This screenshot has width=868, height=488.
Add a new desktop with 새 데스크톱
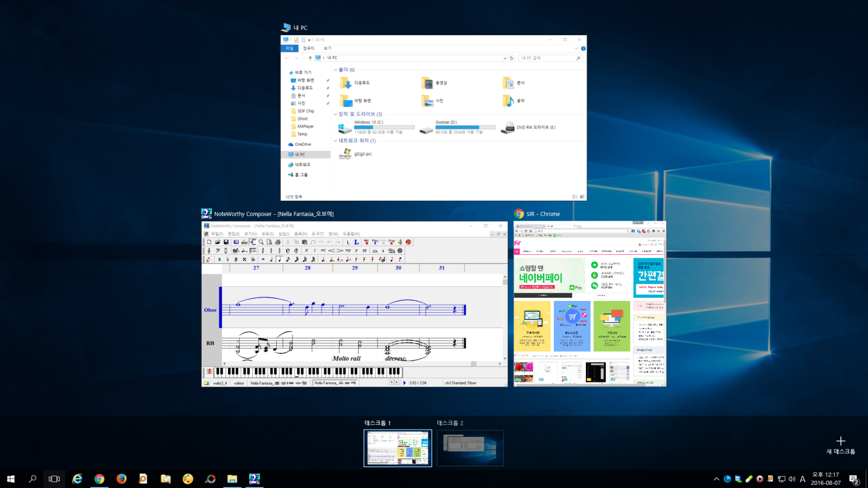(x=840, y=445)
